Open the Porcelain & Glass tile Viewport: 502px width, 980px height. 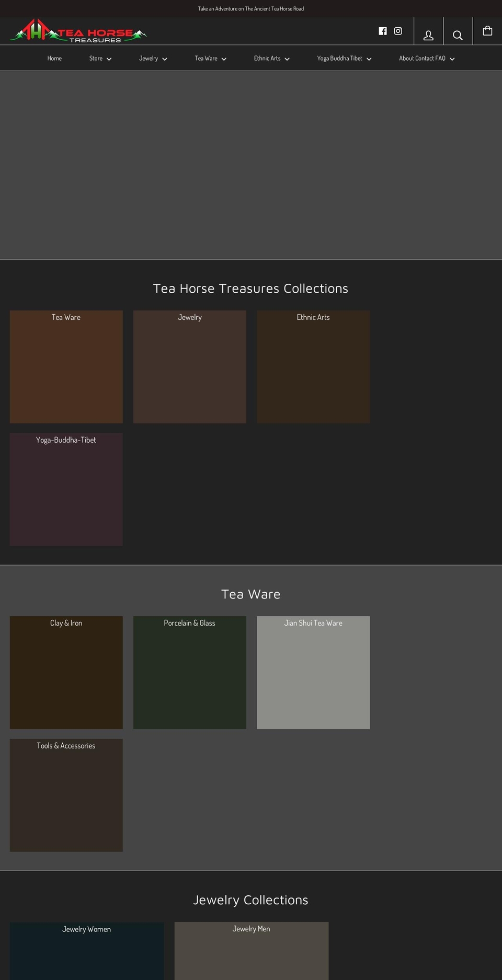[x=190, y=673]
